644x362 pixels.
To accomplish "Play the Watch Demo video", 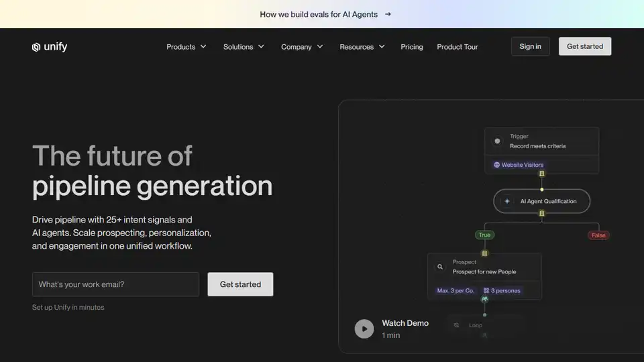I will tap(364, 328).
